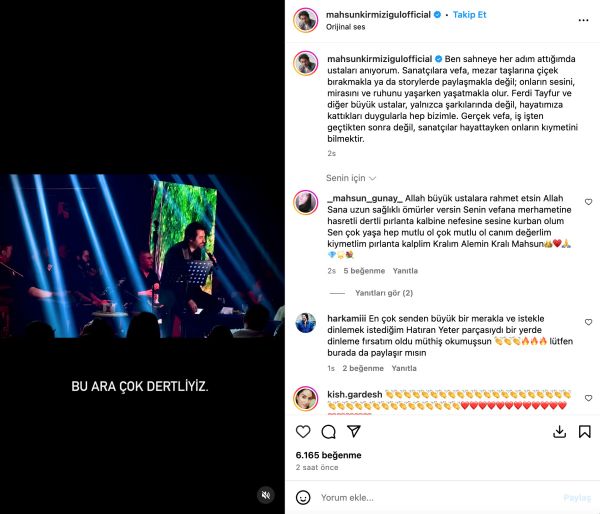The image size is (600, 514).
Task: Expand the Senin için comment sort dropdown
Action: coord(351,178)
